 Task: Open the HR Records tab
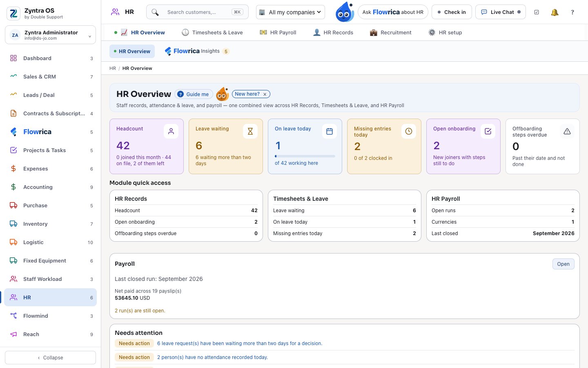click(333, 33)
